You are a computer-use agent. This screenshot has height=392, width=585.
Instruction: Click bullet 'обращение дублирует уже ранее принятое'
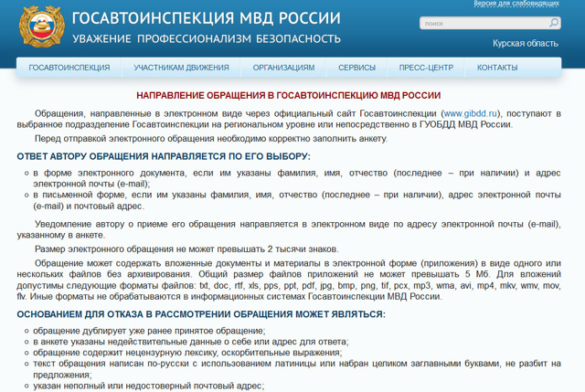click(149, 331)
